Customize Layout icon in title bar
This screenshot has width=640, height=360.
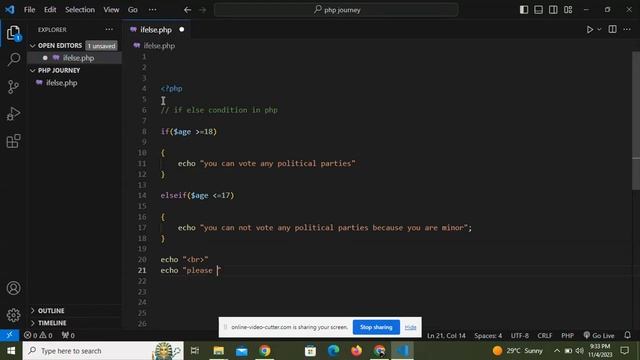coord(568,9)
